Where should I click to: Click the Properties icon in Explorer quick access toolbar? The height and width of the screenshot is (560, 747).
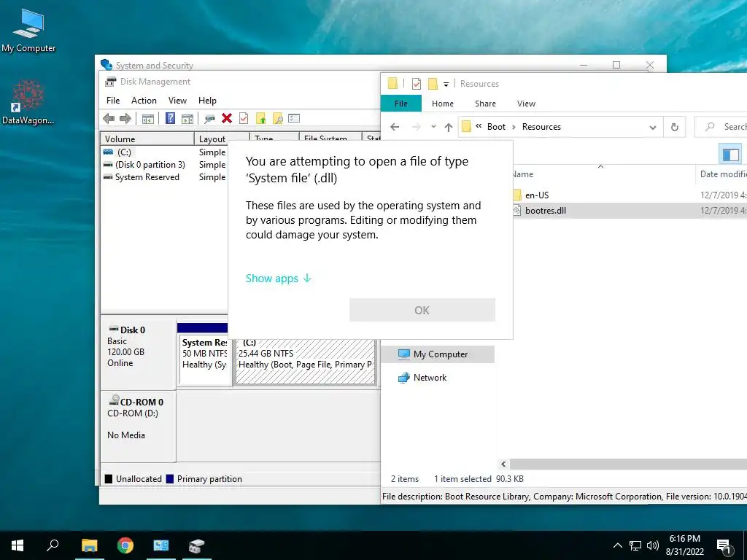coord(417,84)
